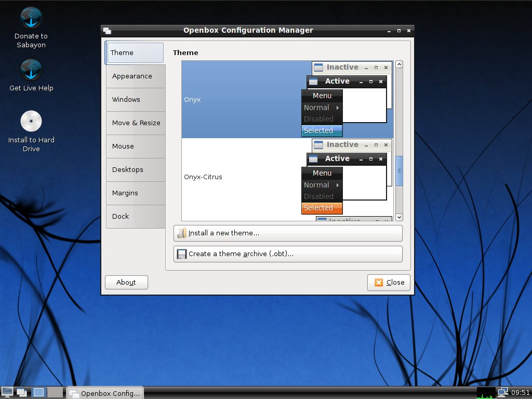Open the Donate to Sabayon desktop icon
Screen dimensions: 532x399
click(x=31, y=28)
